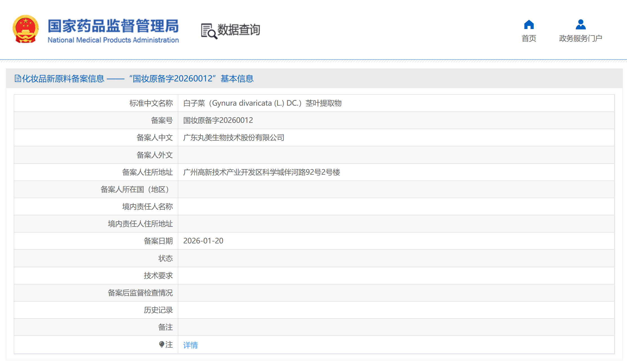Go to 首页 home page

[529, 38]
